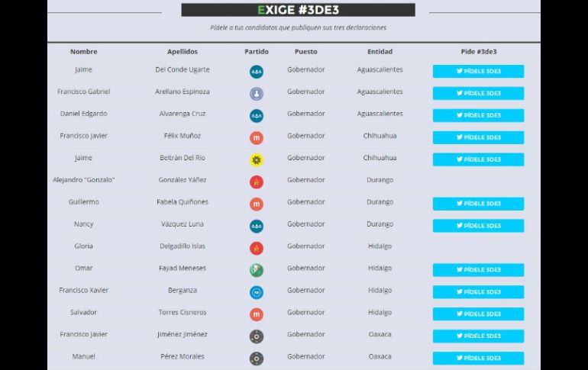Click yellow sun party icon for Beltrán Del Río
588x370 pixels.
[x=257, y=160]
